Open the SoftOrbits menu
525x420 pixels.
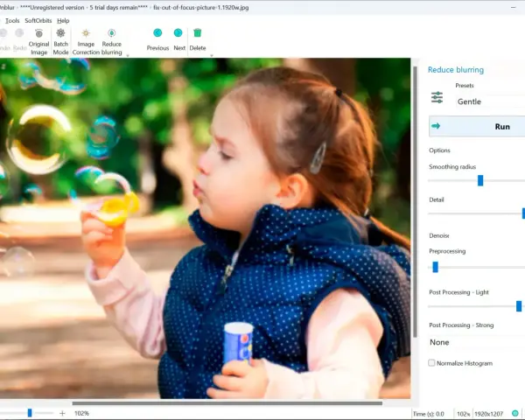(38, 20)
